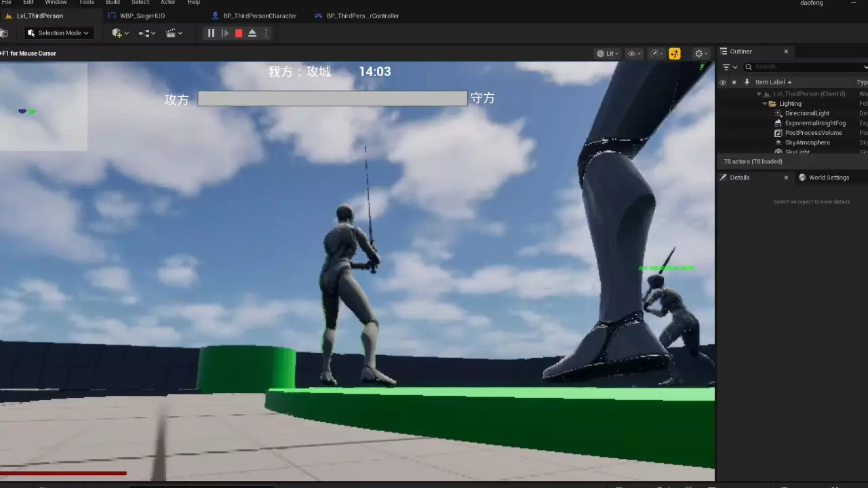This screenshot has height=488, width=868.
Task: Open the Window menu
Action: coord(56,3)
